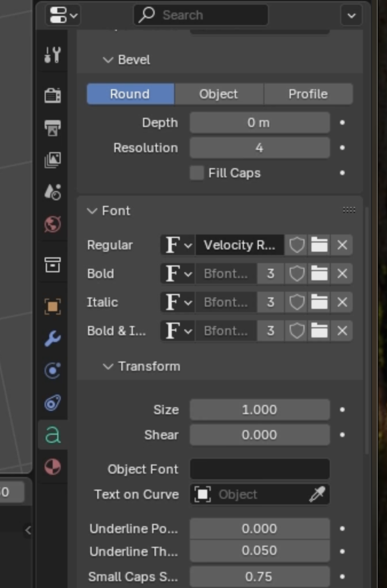Open the Object Constraints properties tab
This screenshot has width=387, height=588.
tap(53, 403)
